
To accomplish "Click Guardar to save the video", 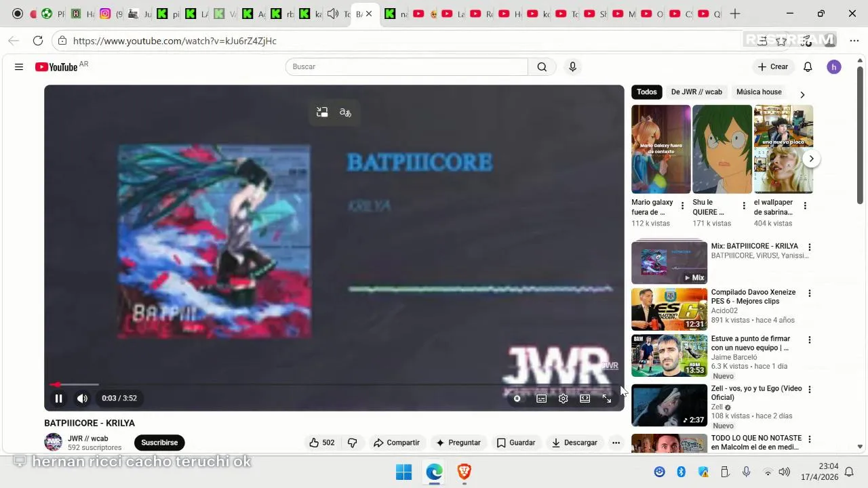I will click(516, 443).
